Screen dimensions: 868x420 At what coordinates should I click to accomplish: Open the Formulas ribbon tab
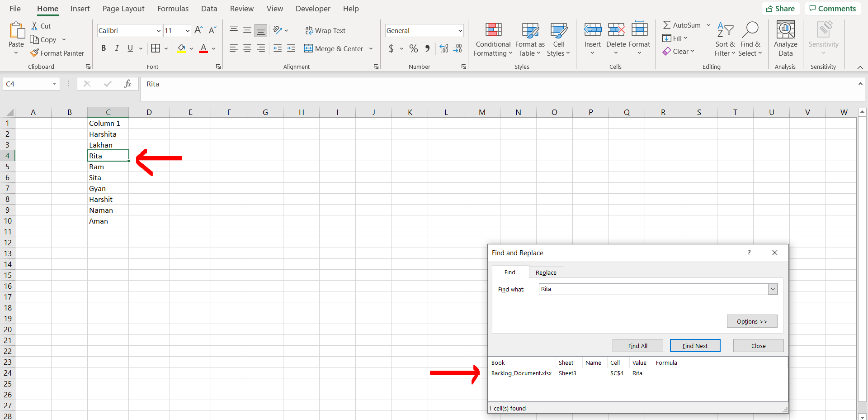coord(173,9)
